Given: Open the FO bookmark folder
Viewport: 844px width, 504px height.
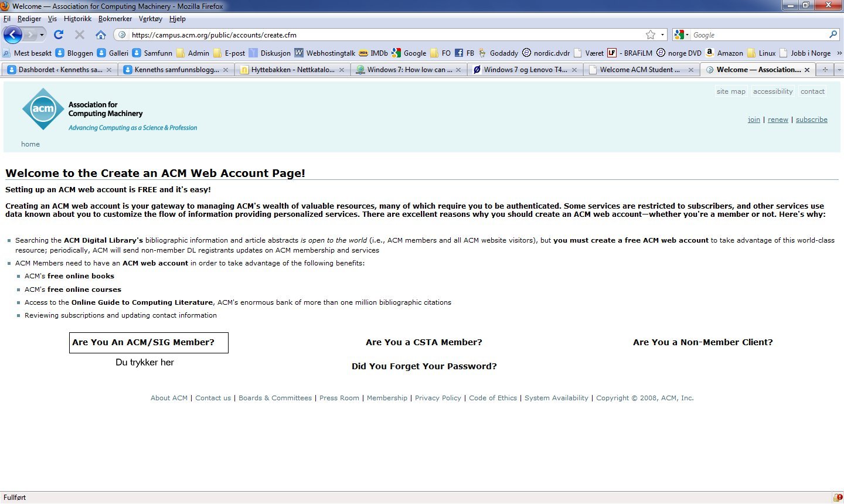Looking at the screenshot, I should [440, 53].
